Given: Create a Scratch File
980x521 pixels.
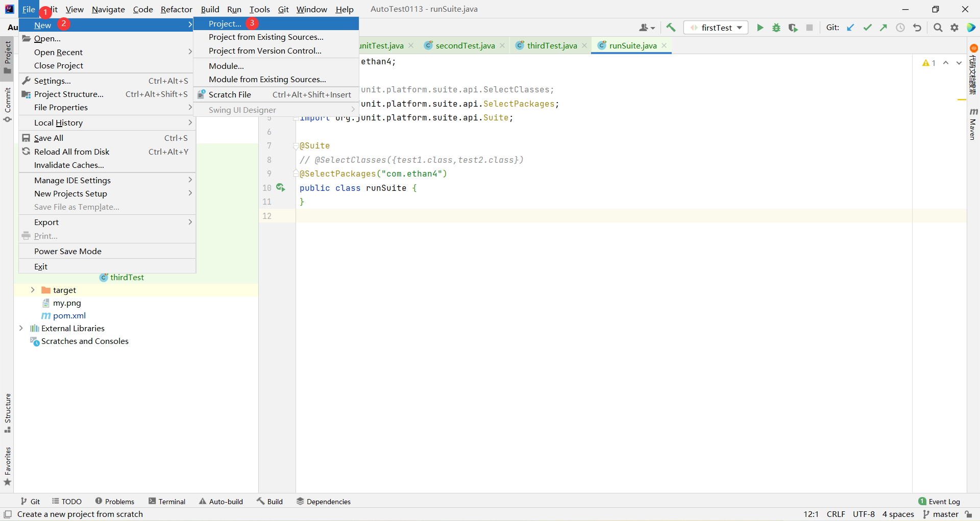Looking at the screenshot, I should click(276, 94).
